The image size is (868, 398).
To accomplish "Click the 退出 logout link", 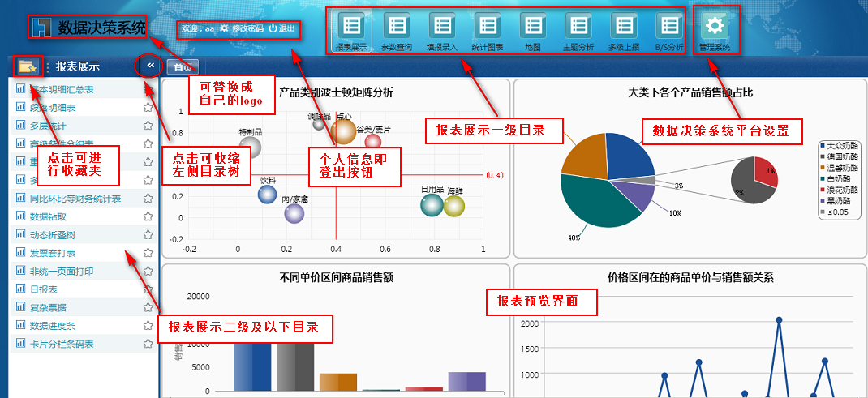I will pyautogui.click(x=286, y=28).
